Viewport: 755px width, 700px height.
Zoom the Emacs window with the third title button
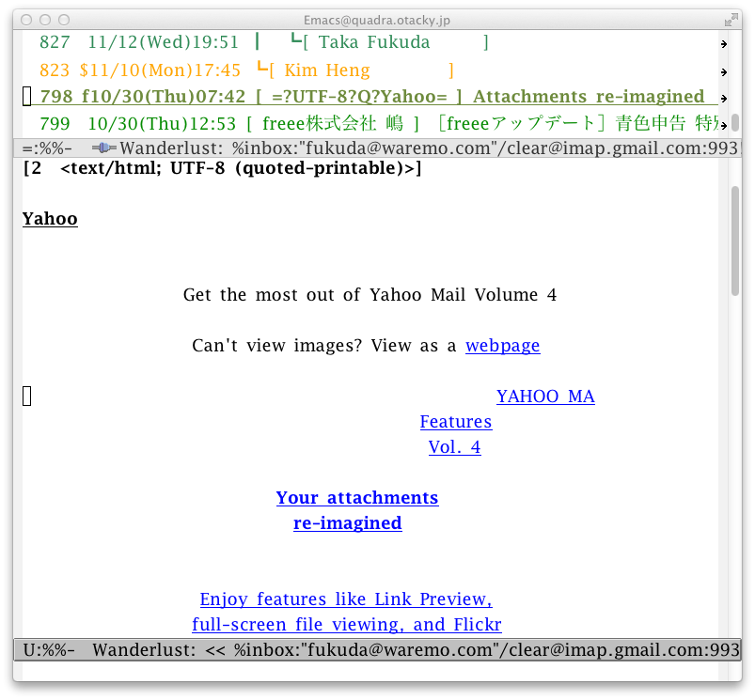(64, 20)
